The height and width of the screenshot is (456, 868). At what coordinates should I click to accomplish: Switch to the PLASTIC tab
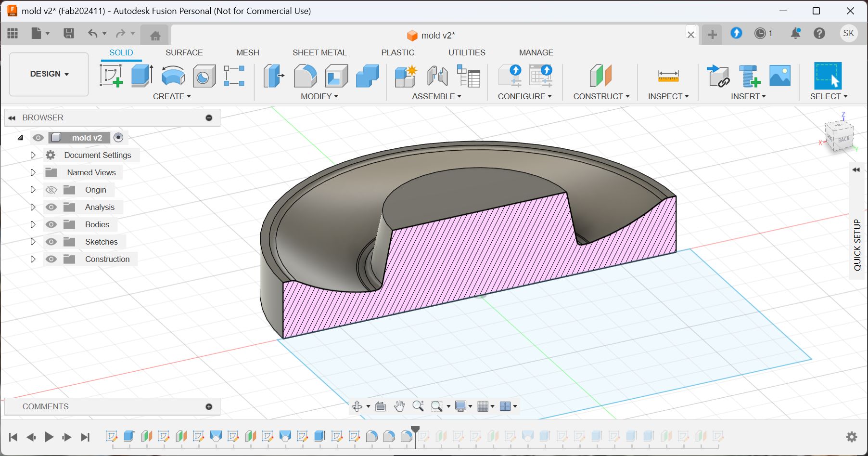[x=397, y=52]
